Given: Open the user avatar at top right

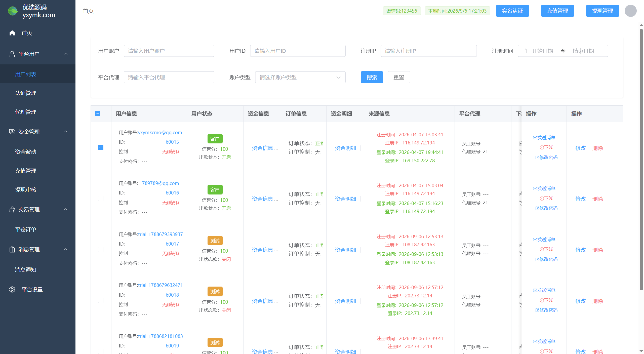Looking at the screenshot, I should coord(630,11).
